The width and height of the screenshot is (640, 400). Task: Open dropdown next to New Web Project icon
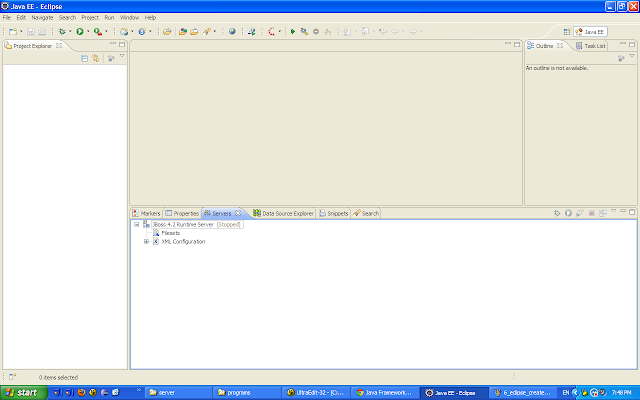point(132,31)
